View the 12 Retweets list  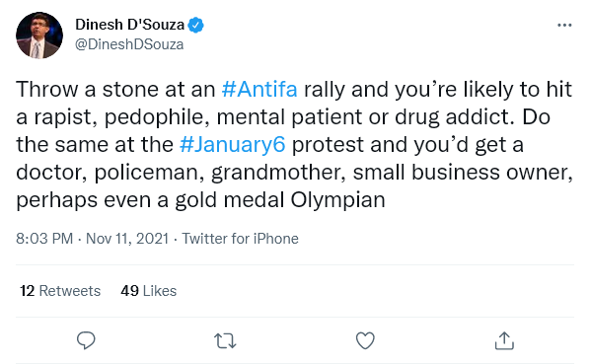point(60,291)
